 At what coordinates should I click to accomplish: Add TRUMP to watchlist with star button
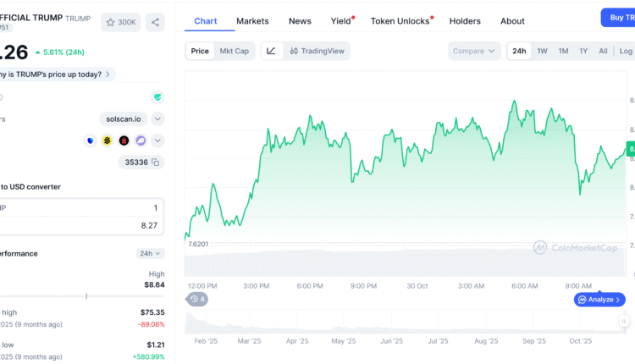(x=120, y=22)
